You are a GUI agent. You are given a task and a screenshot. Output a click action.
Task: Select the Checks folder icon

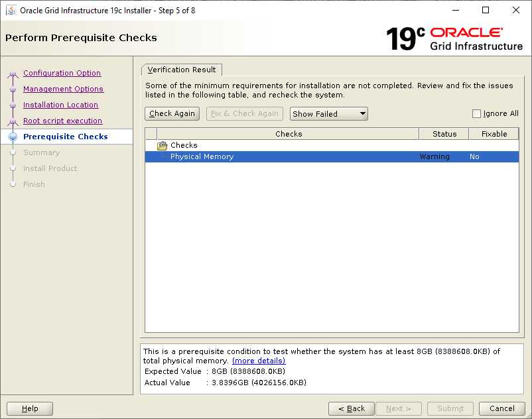click(162, 145)
